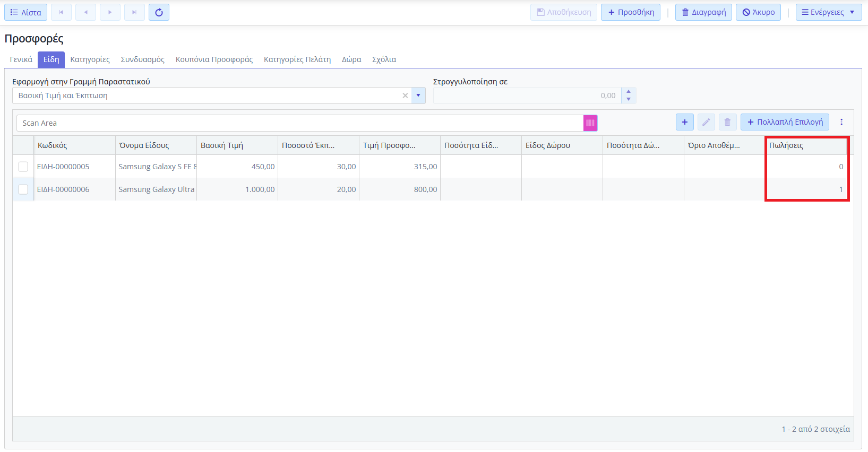The width and height of the screenshot is (868, 452).
Task: Open the grid's three-dot options menu
Action: pos(841,122)
